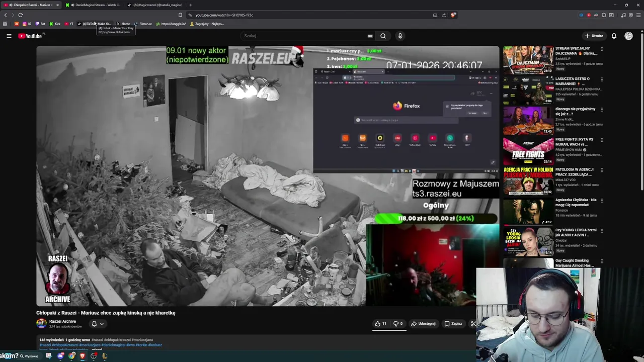
Task: Open options for PATOLOGIA W AGENCJI video
Action: pyautogui.click(x=602, y=170)
